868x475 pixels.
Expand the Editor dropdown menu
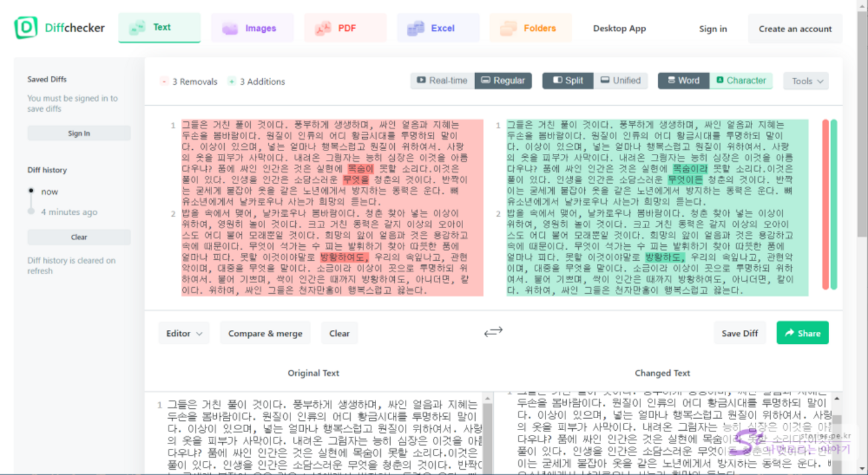[x=184, y=333]
